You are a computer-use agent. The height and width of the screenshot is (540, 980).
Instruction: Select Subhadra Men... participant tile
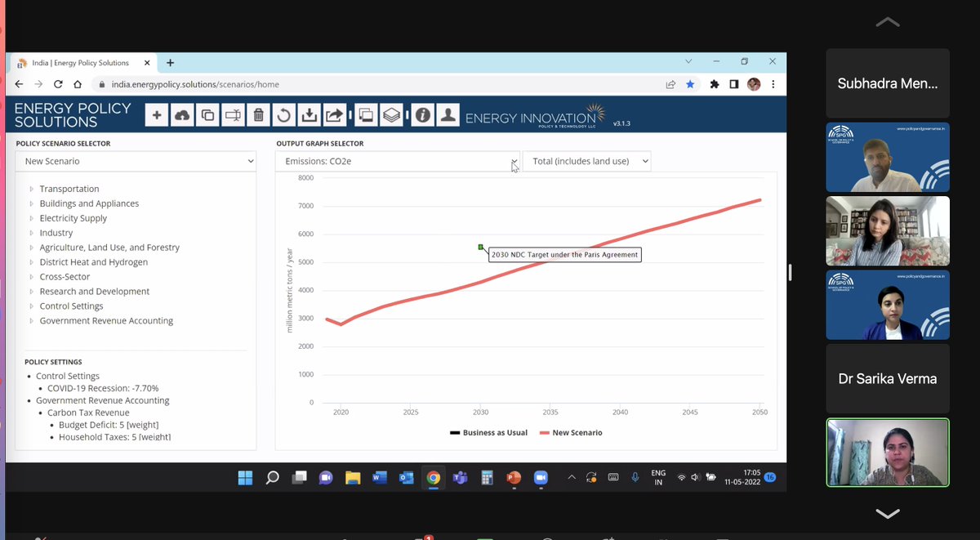pyautogui.click(x=888, y=83)
